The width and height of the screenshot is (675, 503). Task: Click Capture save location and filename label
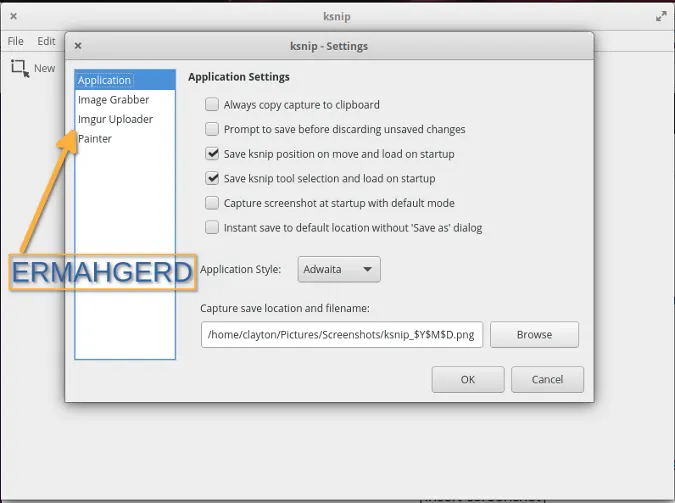285,308
